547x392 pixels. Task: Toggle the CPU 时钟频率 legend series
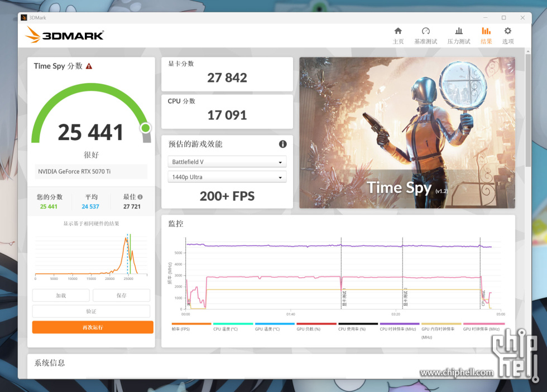(x=400, y=327)
